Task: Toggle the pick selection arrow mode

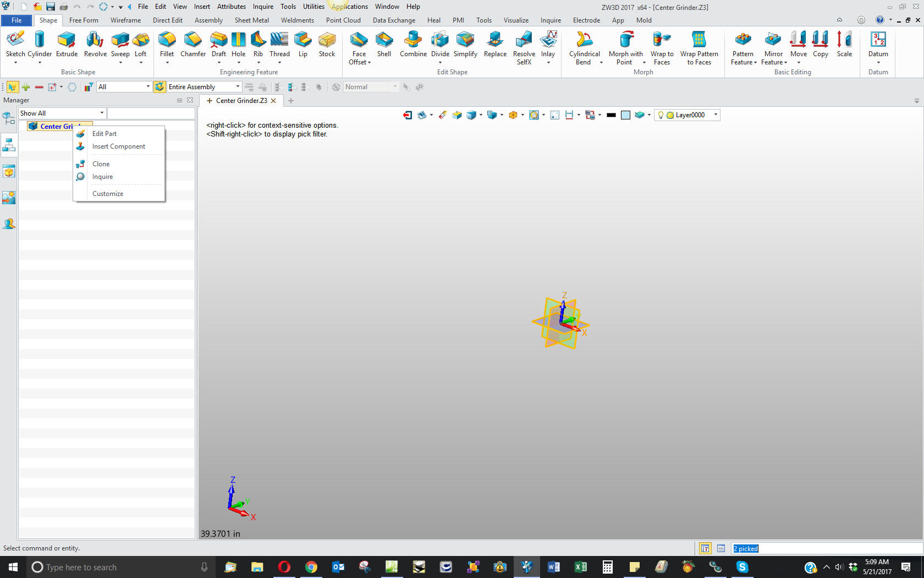Action: (12, 87)
